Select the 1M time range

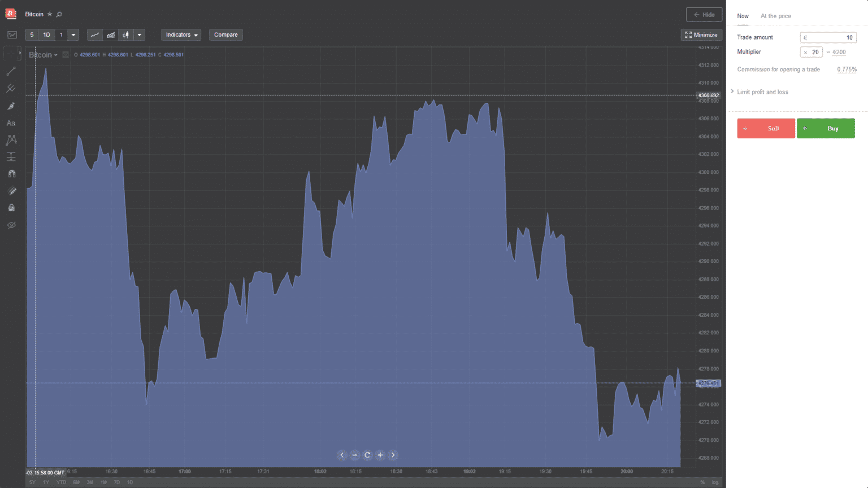tap(103, 482)
